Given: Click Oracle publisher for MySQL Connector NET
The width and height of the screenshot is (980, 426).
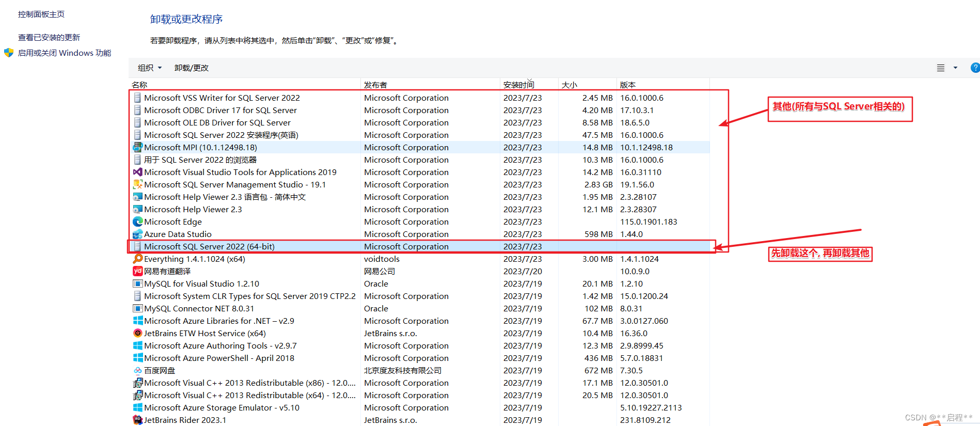Looking at the screenshot, I should tap(376, 308).
